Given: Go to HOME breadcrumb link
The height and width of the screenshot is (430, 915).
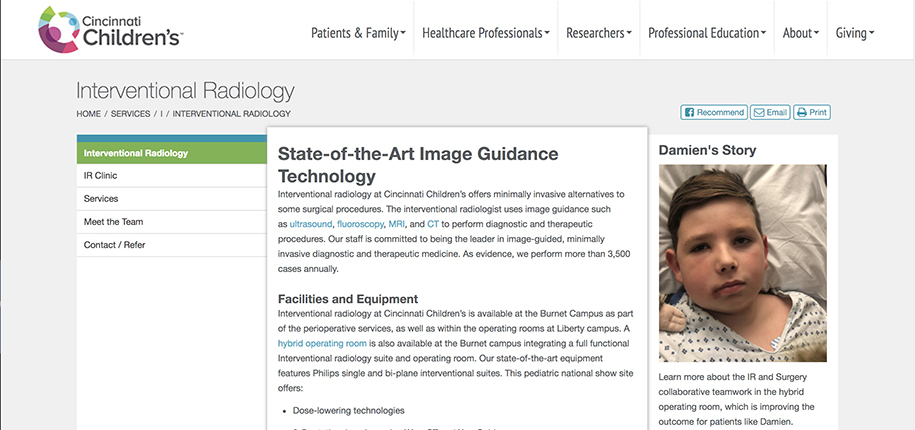Looking at the screenshot, I should coord(89,114).
